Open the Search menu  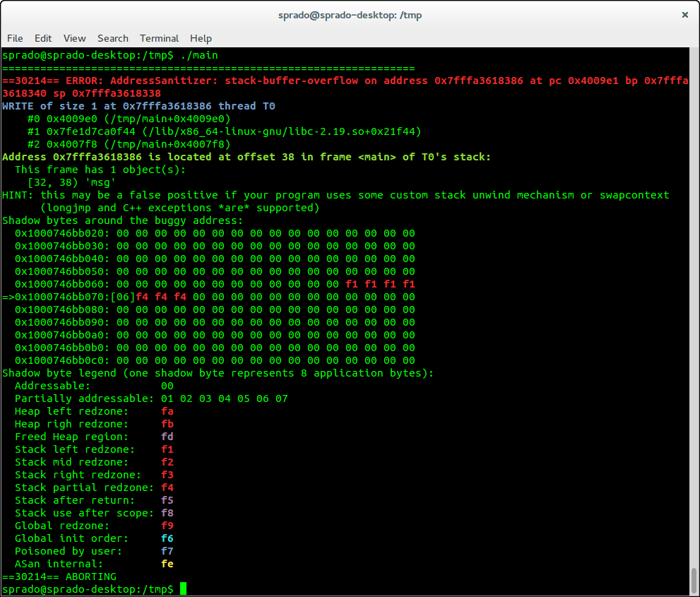click(112, 38)
